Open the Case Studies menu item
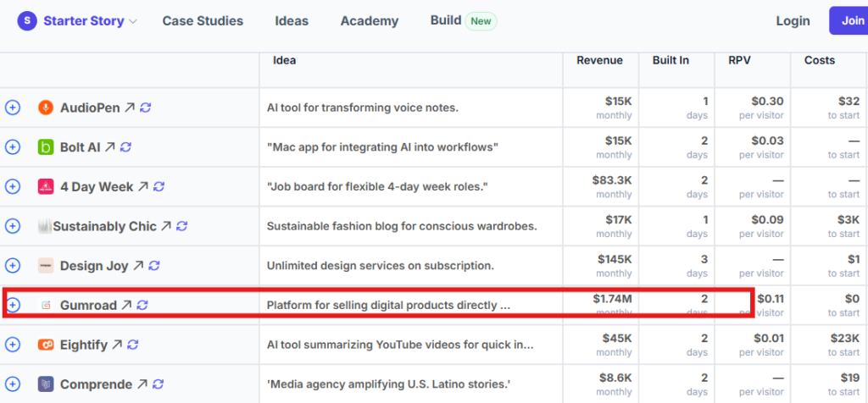The width and height of the screenshot is (868, 403). click(x=203, y=21)
